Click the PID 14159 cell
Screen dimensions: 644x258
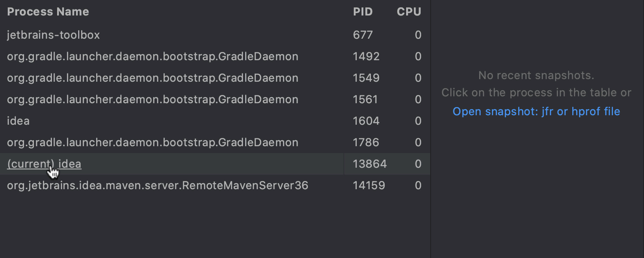tap(369, 185)
